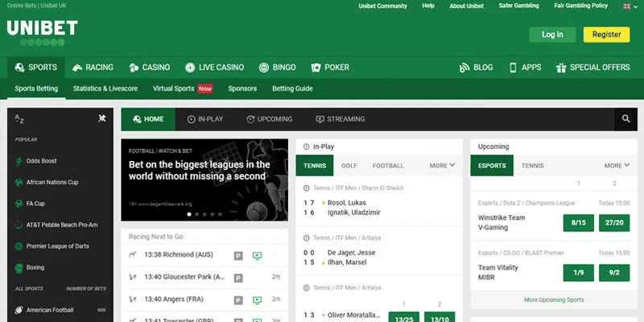Viewport: 644px width, 322px height.
Task: Switch to the STREAMING tab
Action: (340, 119)
